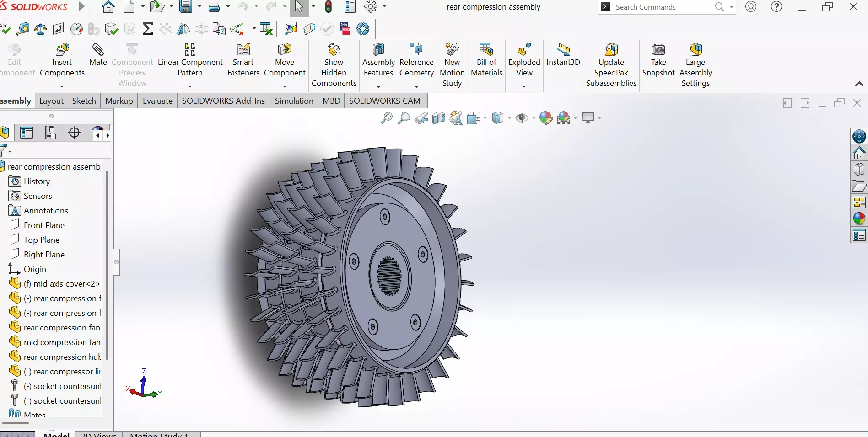Expand Assembly Features dropdown arrow
The width and height of the screenshot is (868, 437).
pyautogui.click(x=378, y=86)
